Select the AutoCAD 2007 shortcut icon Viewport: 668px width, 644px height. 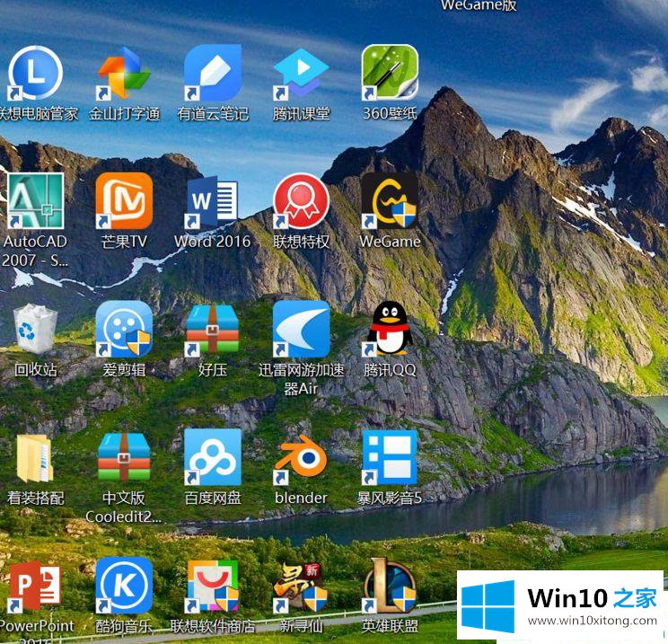point(35,200)
